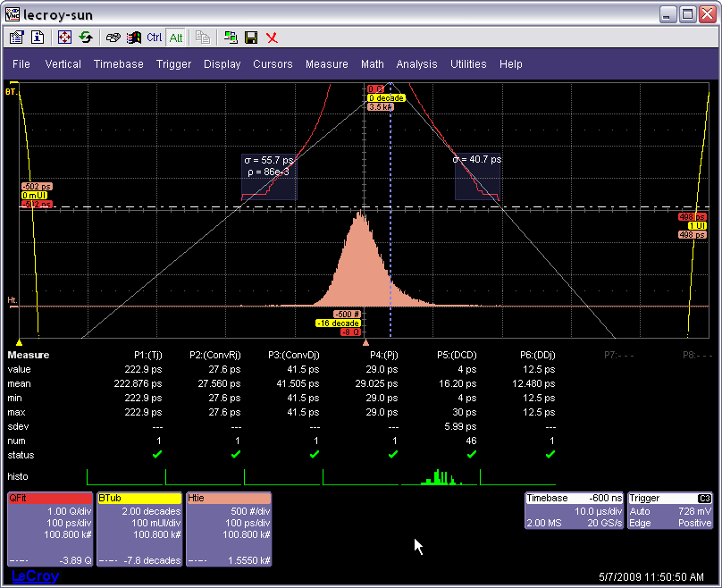Open VNC connection options icon
Image resolution: width=722 pixels, height=588 pixels.
tap(17, 38)
